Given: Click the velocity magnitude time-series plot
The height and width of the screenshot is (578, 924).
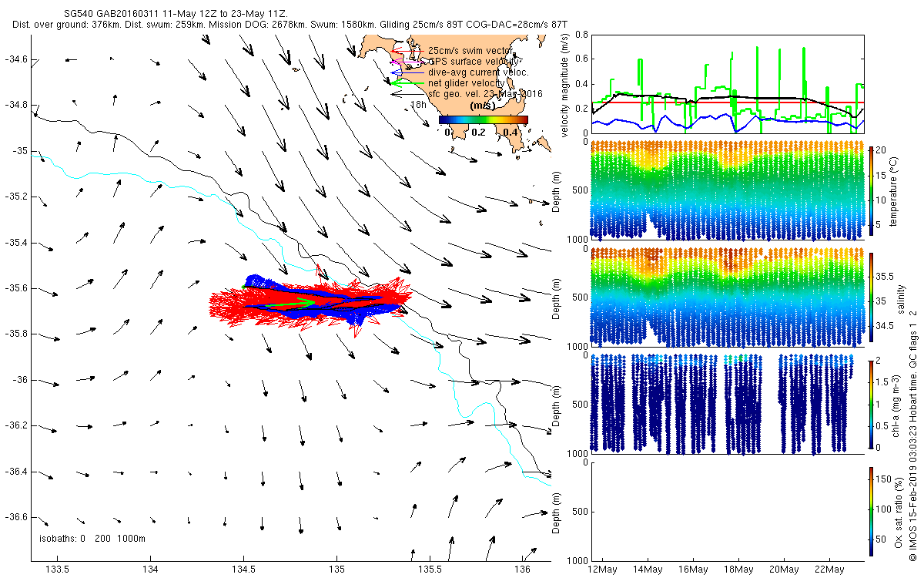Looking at the screenshot, I should (727, 83).
